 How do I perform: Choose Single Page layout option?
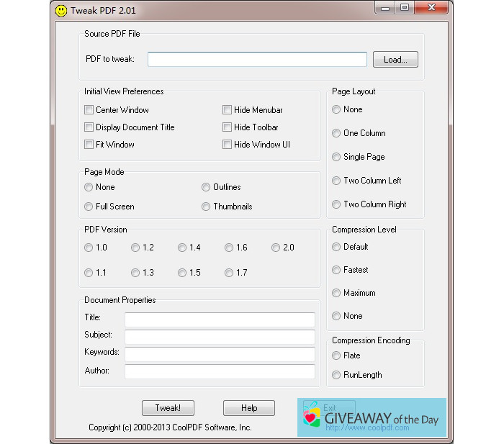pos(336,157)
